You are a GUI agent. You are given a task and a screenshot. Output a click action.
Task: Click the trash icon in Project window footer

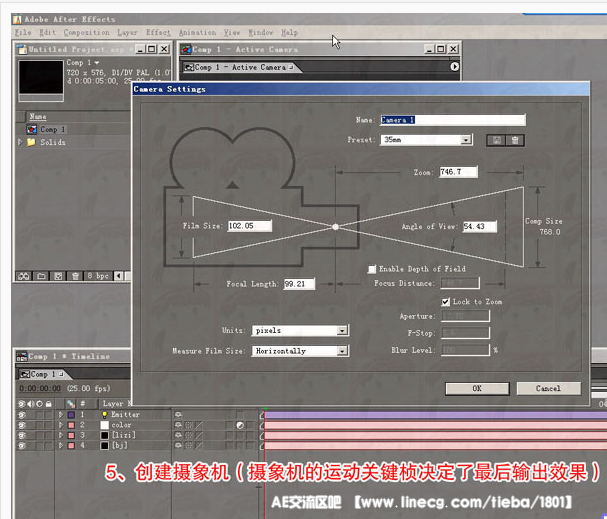[x=75, y=276]
